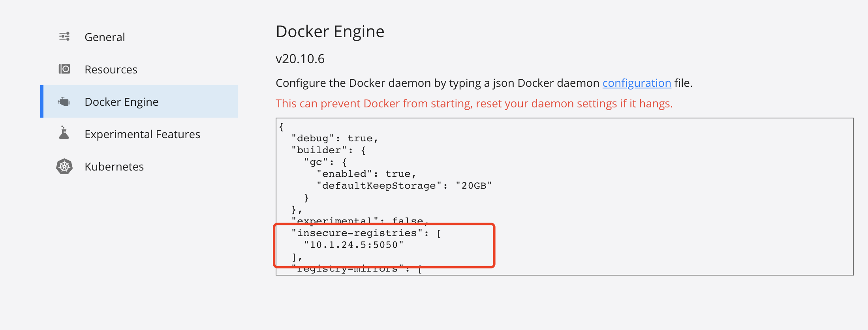The image size is (868, 330).
Task: Click the General sliders icon
Action: (64, 37)
